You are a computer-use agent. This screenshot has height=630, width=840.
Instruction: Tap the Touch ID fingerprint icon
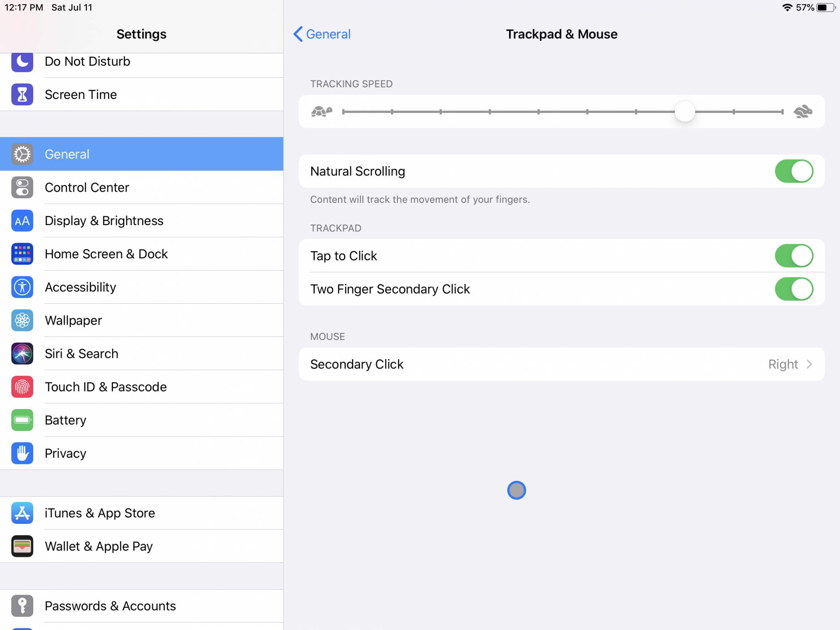coord(22,387)
